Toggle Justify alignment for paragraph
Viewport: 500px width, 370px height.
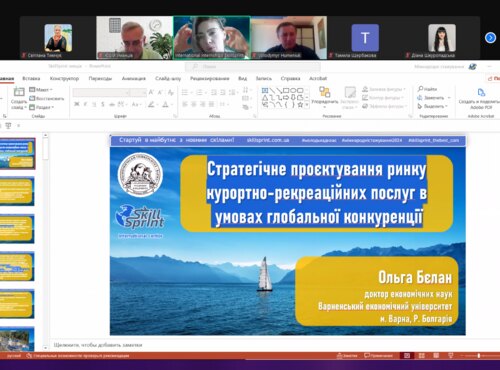211,104
